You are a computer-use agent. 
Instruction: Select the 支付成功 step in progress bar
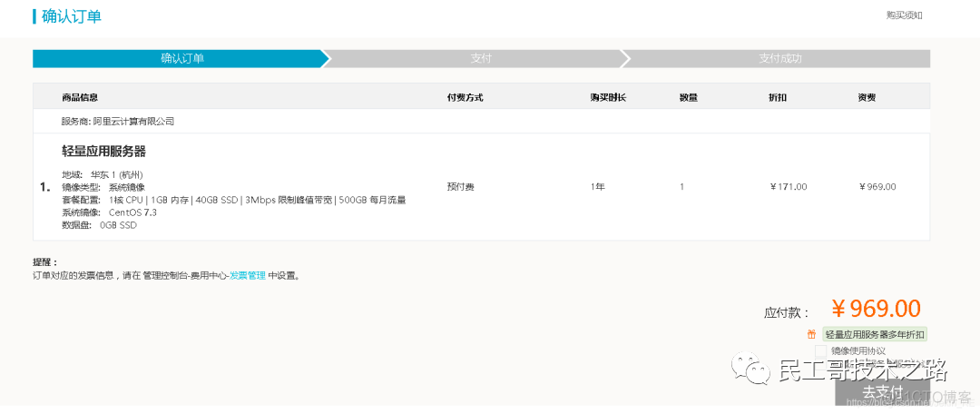(x=779, y=59)
